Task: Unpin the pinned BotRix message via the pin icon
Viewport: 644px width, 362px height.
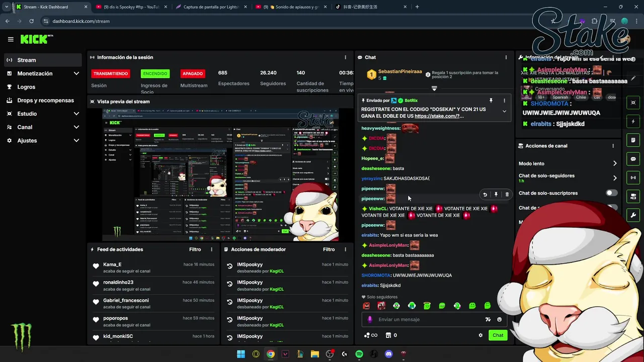Action: click(x=491, y=101)
